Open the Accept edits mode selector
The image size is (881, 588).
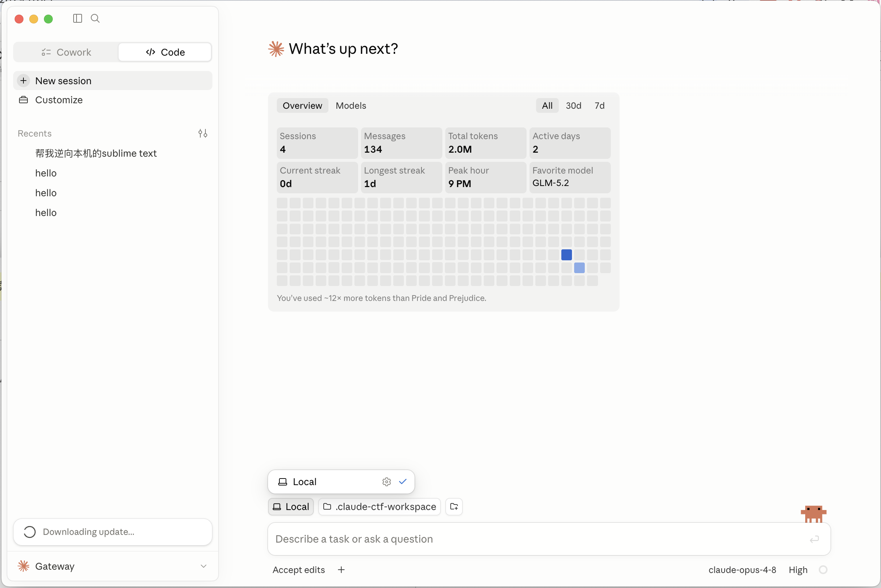298,570
